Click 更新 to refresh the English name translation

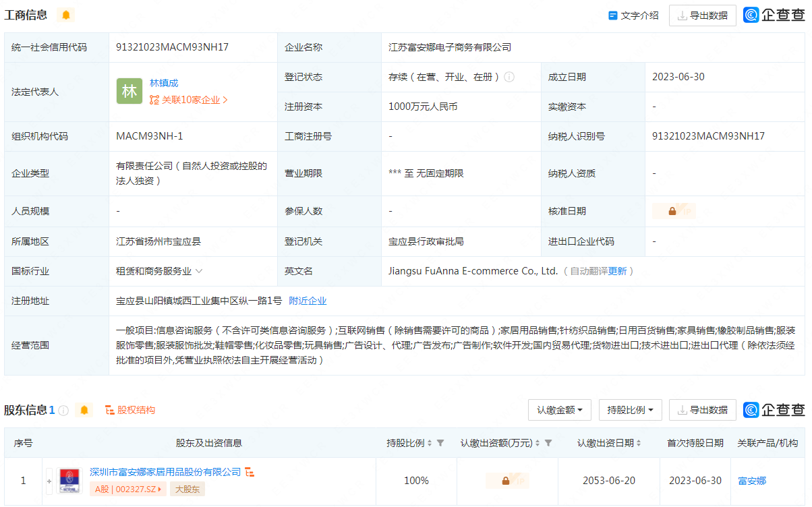pyautogui.click(x=617, y=271)
